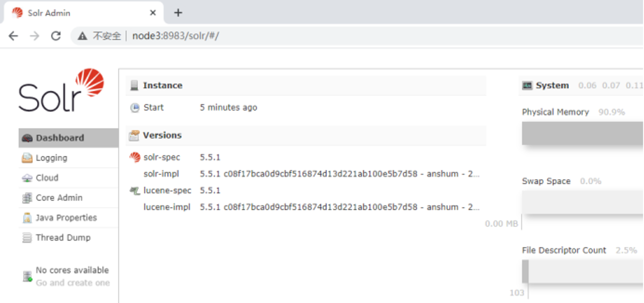The image size is (644, 303).
Task: Click the solr-spec Solr icon
Action: pyautogui.click(x=135, y=157)
